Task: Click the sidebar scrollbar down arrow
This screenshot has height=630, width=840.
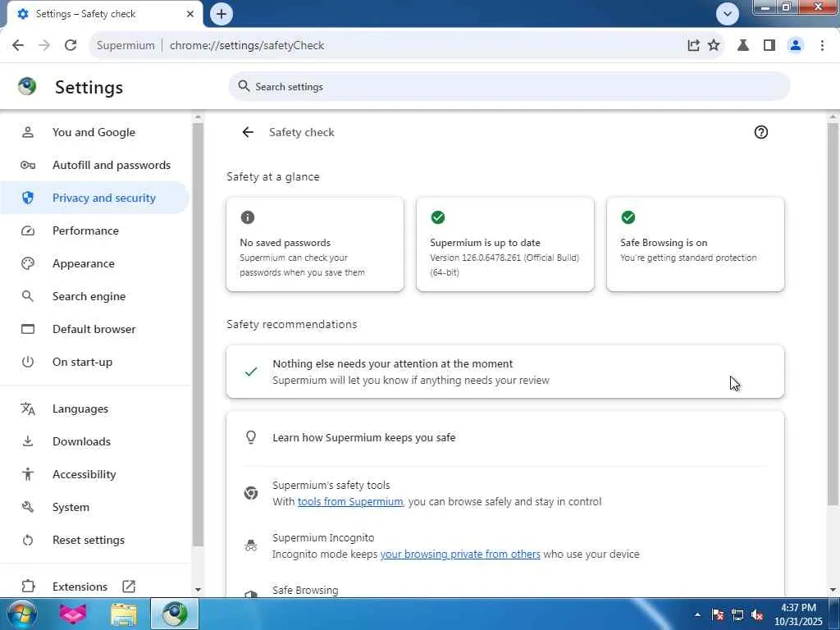Action: point(198,589)
